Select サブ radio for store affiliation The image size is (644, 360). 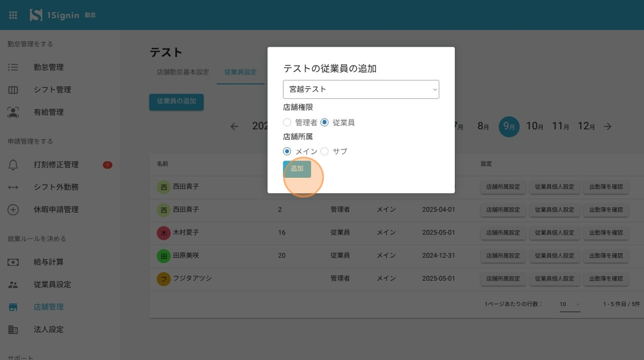click(x=324, y=151)
